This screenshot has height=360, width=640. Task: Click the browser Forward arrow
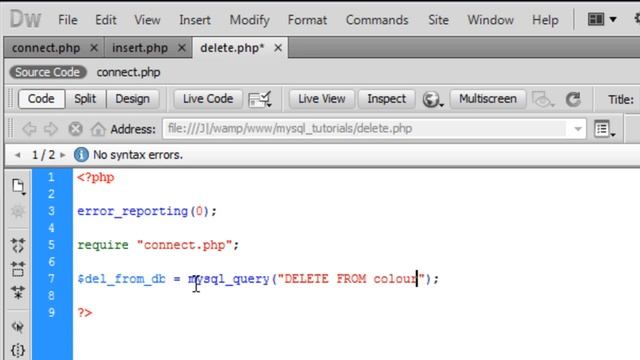(x=51, y=129)
